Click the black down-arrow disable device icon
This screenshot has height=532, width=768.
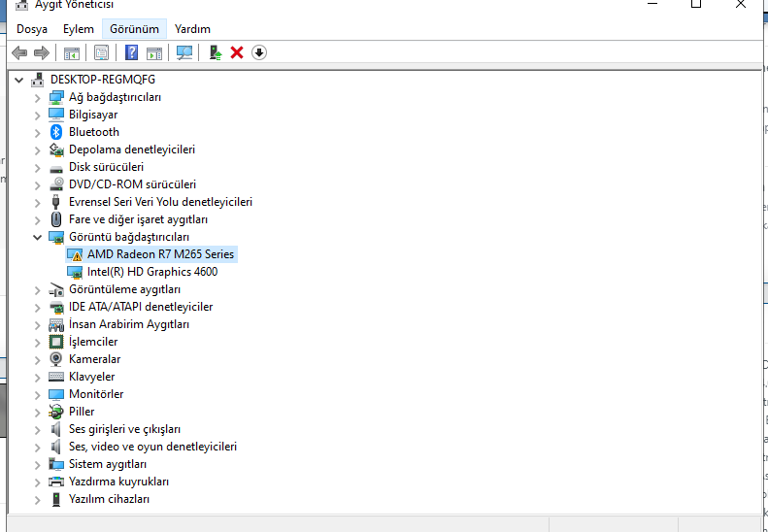point(259,52)
